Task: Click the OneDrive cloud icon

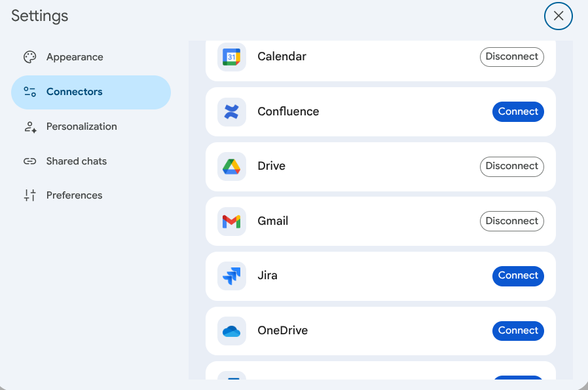Action: click(231, 331)
